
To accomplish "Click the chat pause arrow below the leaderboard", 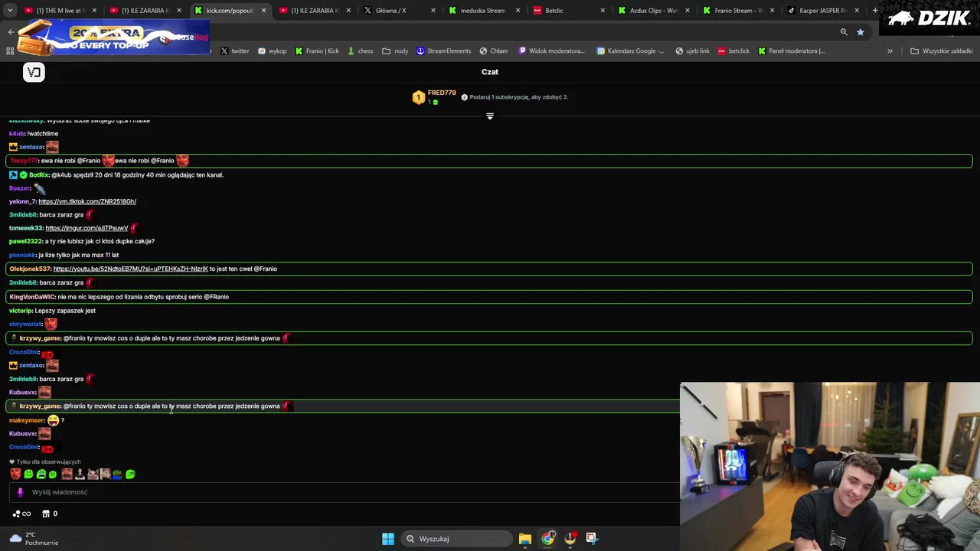I will click(490, 116).
